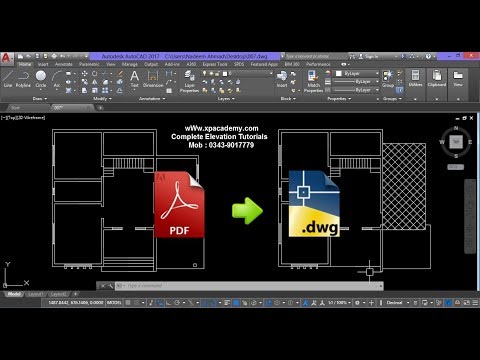Toggle ortho mode in status bar
480x360 pixels.
coord(169,303)
